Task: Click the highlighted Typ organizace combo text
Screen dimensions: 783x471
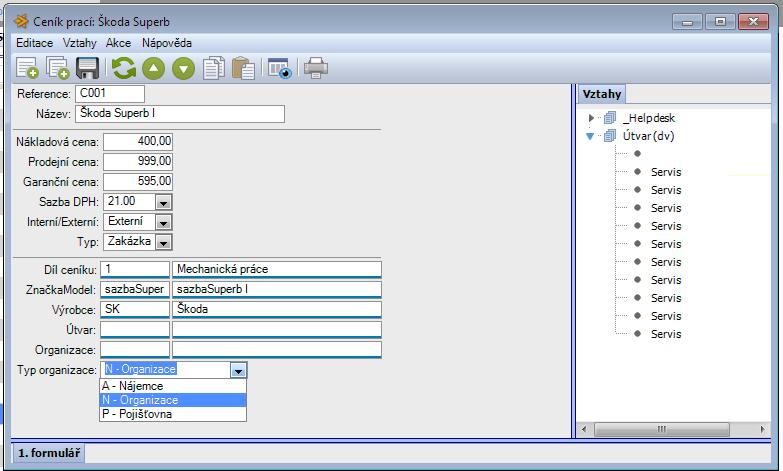Action: pos(140,370)
